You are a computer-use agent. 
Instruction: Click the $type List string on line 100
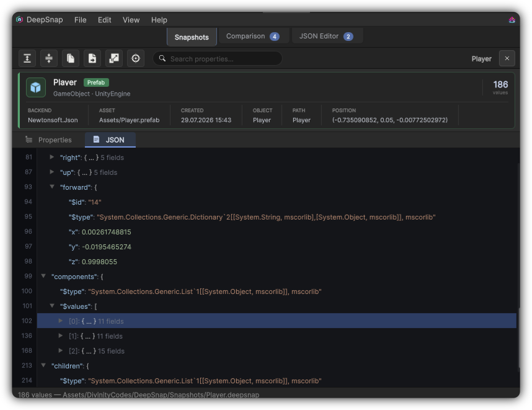(205, 292)
